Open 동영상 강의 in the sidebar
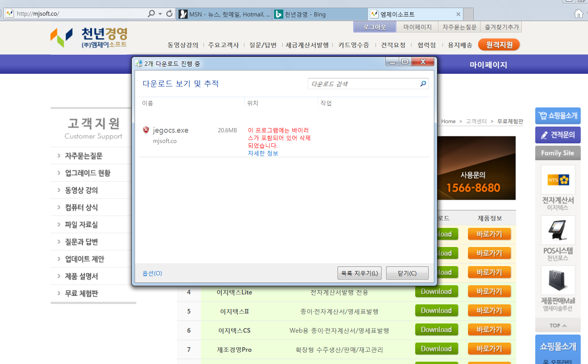588x364 pixels. 81,190
